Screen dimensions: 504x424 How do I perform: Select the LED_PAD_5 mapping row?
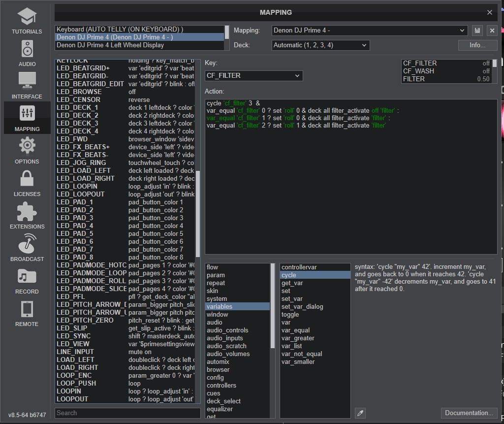pyautogui.click(x=125, y=234)
